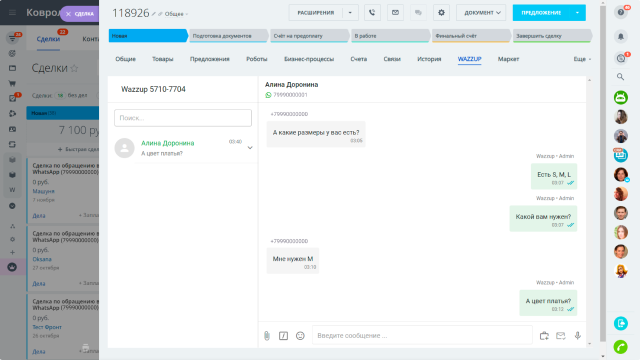Image resolution: width=640 pixels, height=360 pixels.
Task: Close the slider via СДЕЛКА pill
Action: (x=80, y=14)
